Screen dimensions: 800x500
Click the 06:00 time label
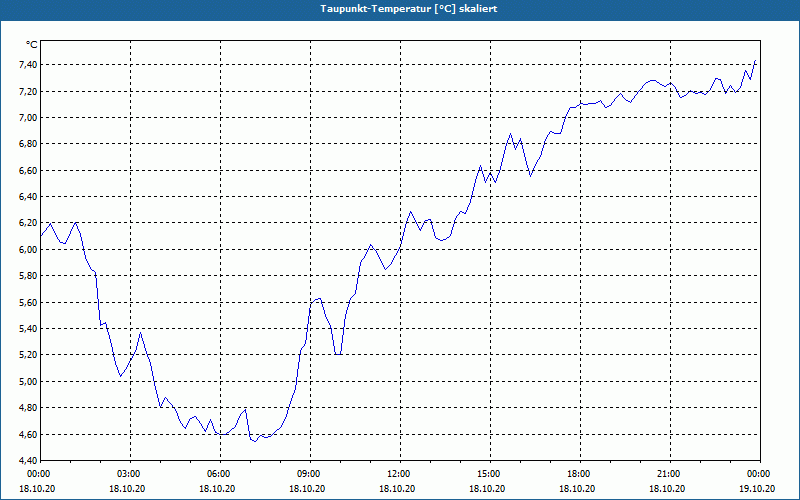(x=220, y=474)
